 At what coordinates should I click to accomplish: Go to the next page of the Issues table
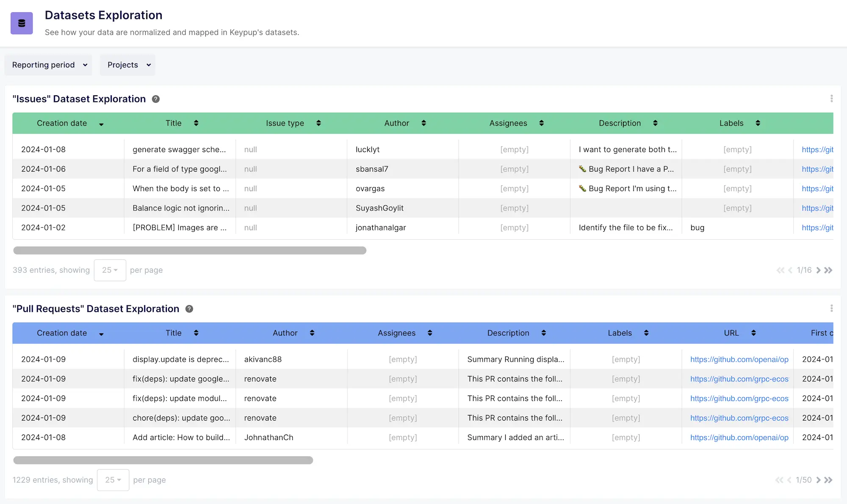click(819, 270)
